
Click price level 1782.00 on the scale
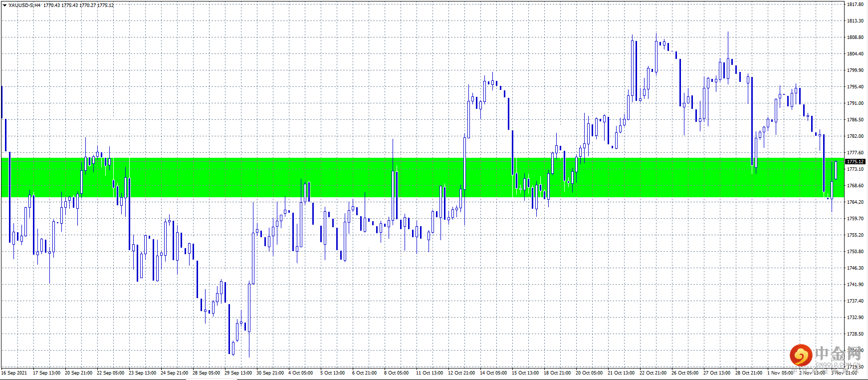tap(855, 136)
